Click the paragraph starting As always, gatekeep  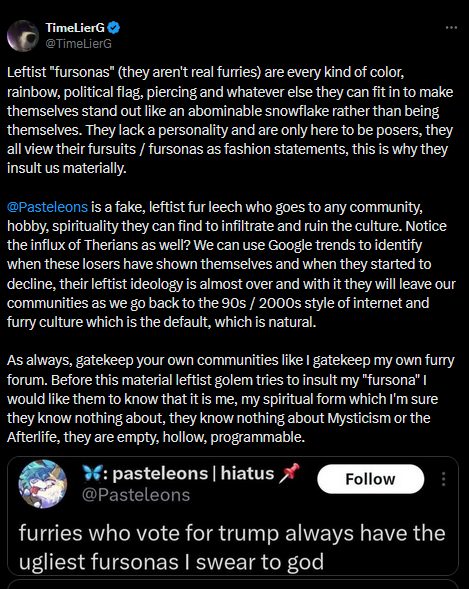(x=231, y=399)
